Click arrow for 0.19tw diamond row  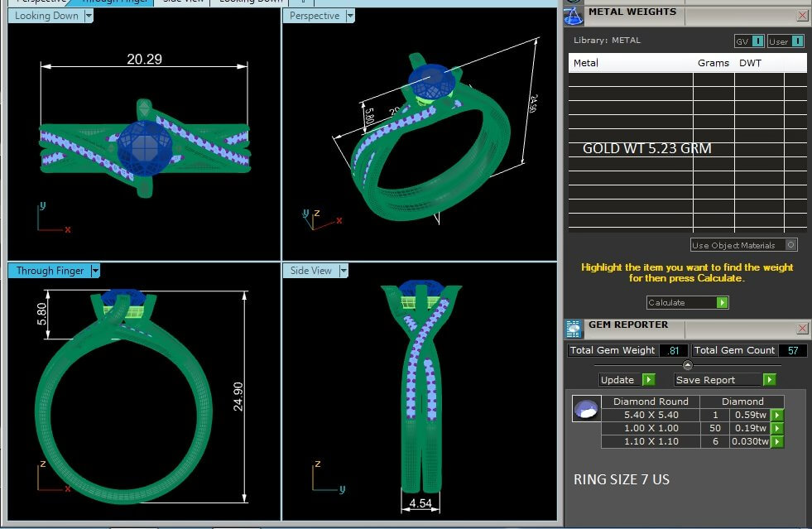776,428
